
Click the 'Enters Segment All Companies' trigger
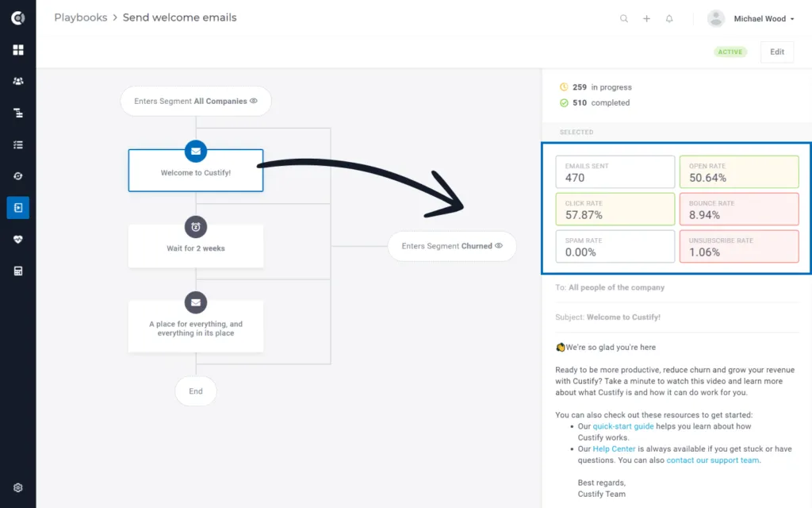point(196,101)
